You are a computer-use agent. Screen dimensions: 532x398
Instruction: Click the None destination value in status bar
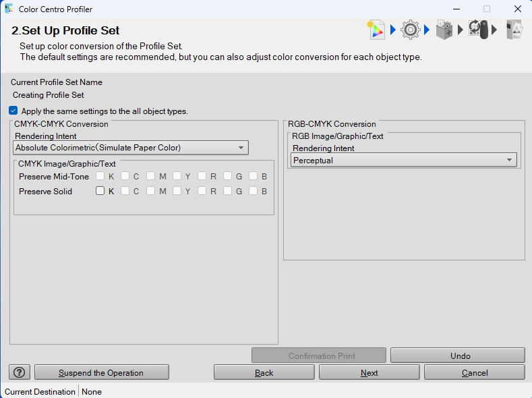click(x=92, y=391)
